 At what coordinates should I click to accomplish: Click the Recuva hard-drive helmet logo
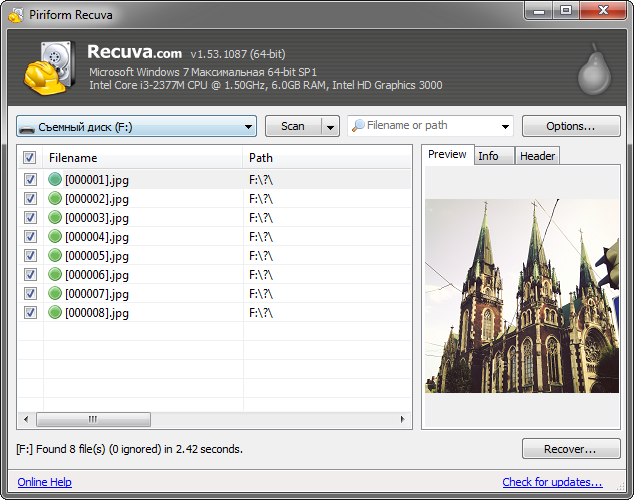(50, 68)
